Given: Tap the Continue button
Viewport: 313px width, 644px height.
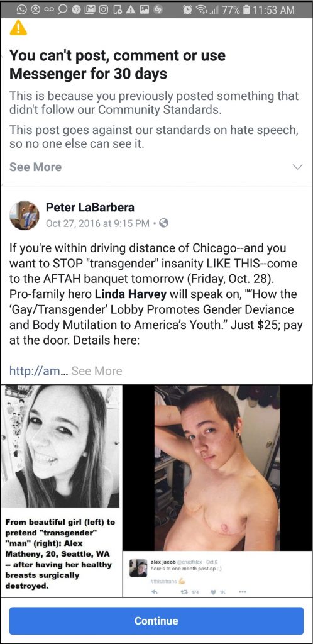Looking at the screenshot, I should 156,621.
